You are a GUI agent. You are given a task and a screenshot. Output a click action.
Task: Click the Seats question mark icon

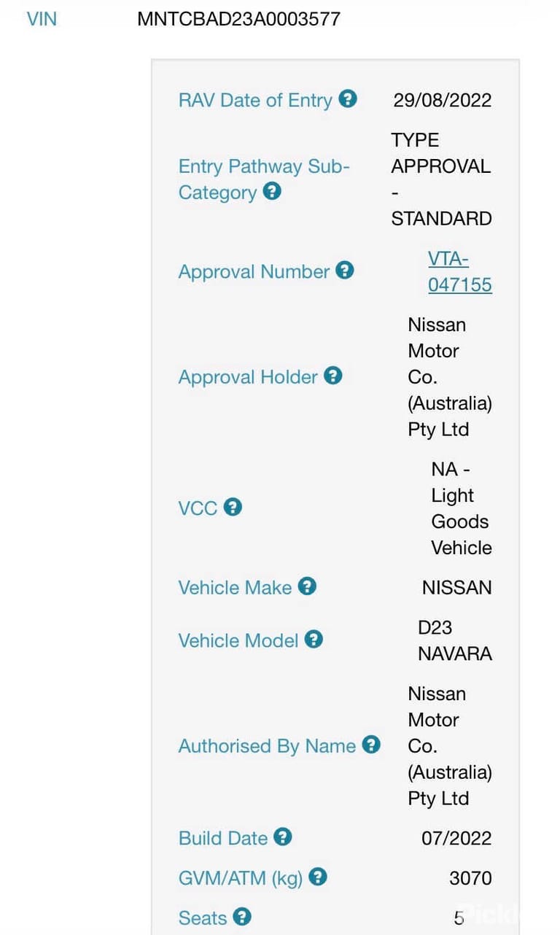click(x=242, y=917)
